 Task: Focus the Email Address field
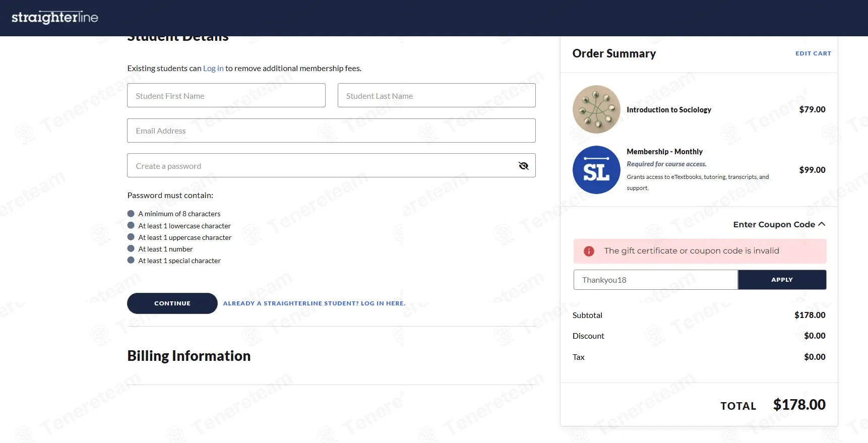[331, 131]
